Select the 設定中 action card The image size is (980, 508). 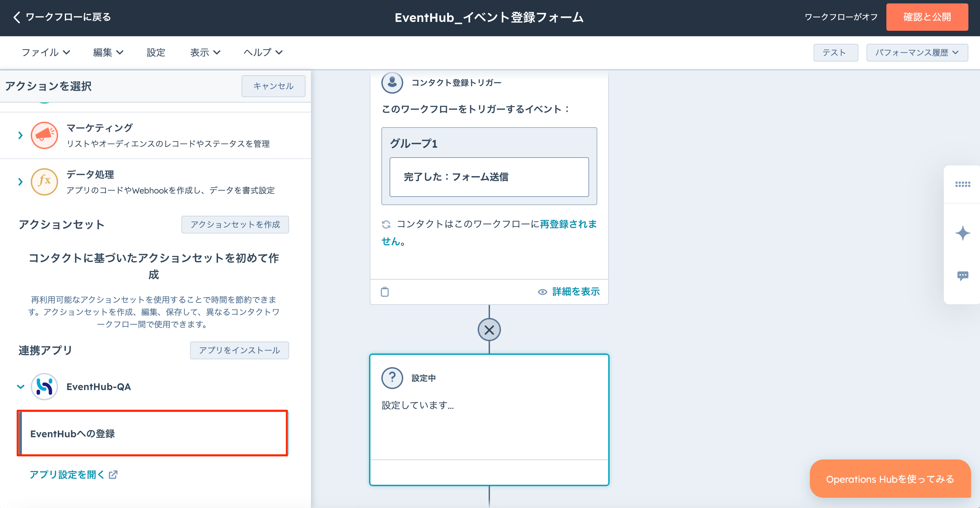[x=489, y=420]
